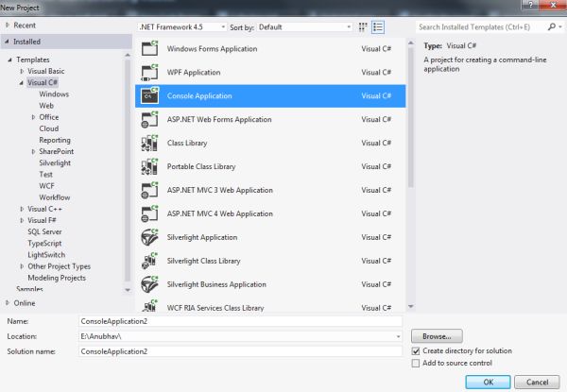Open search options dropdown arrow
Image resolution: width=567 pixels, height=392 pixels.
(x=560, y=26)
